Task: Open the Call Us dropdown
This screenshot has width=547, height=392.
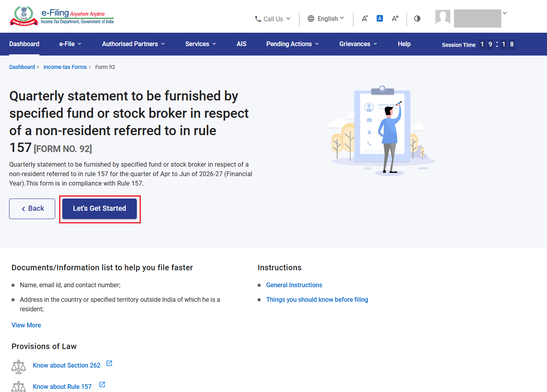Action: [x=273, y=19]
